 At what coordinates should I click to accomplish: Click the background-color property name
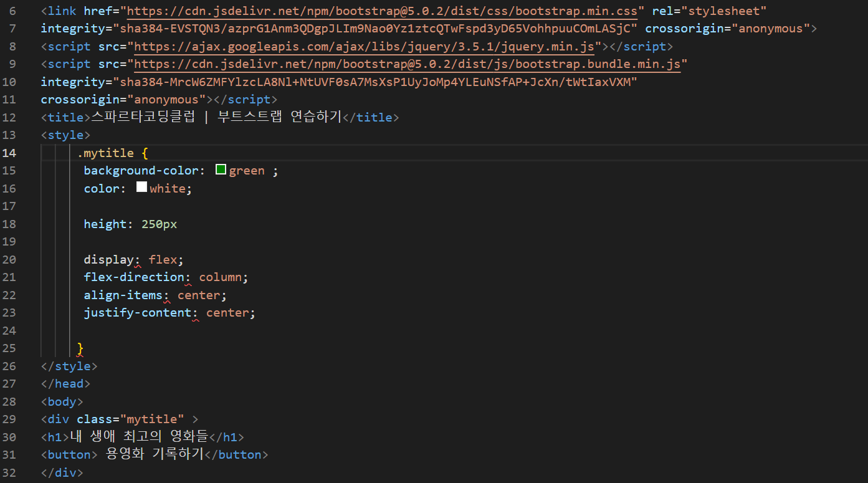point(141,171)
